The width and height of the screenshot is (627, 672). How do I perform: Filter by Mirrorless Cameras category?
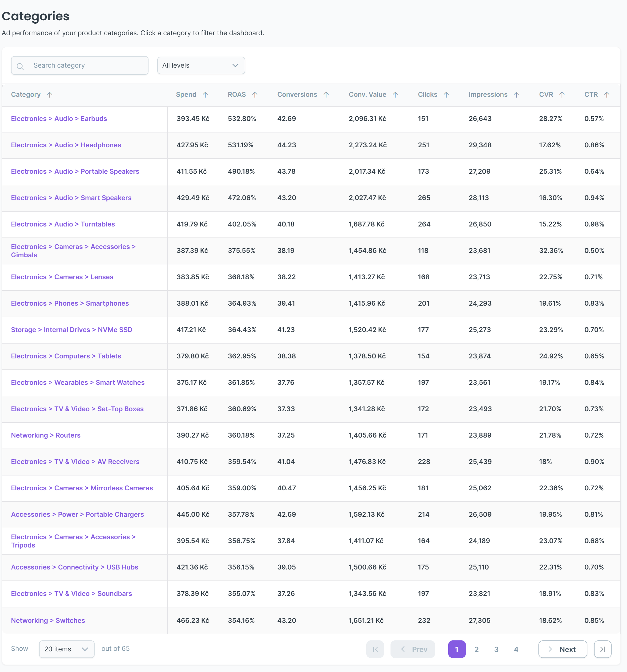82,488
